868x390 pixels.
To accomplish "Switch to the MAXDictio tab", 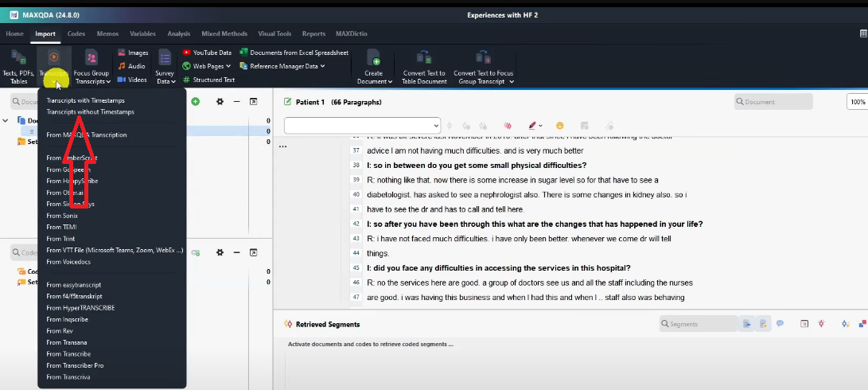I will [x=352, y=33].
